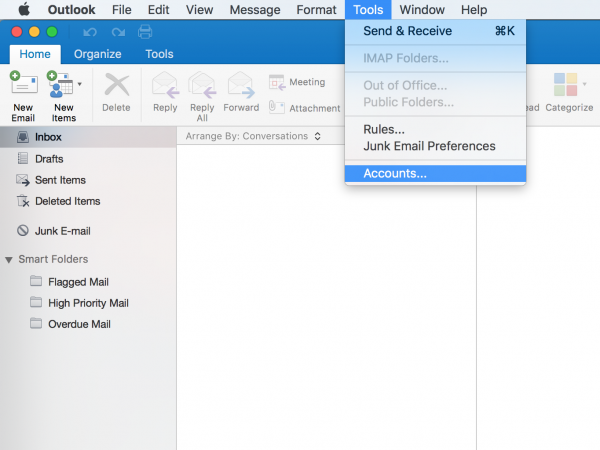This screenshot has height=450, width=600.
Task: Click the Redo arrow in the title bar
Action: (118, 32)
